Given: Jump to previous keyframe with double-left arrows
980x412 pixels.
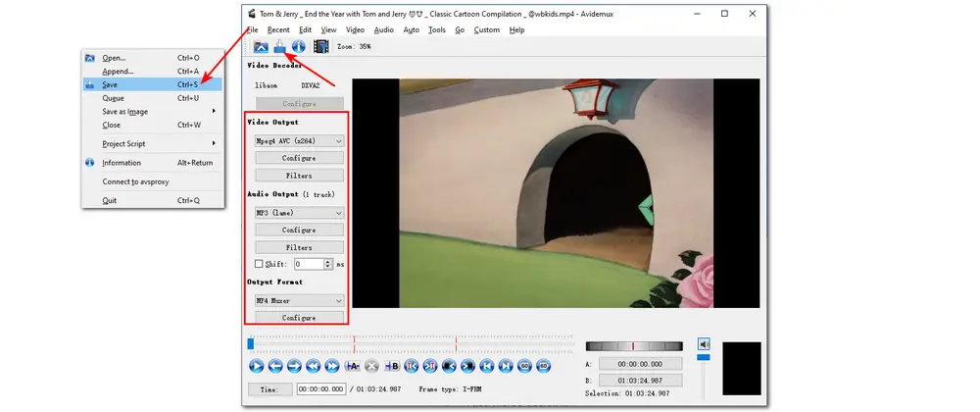Looking at the screenshot, I should tap(314, 366).
